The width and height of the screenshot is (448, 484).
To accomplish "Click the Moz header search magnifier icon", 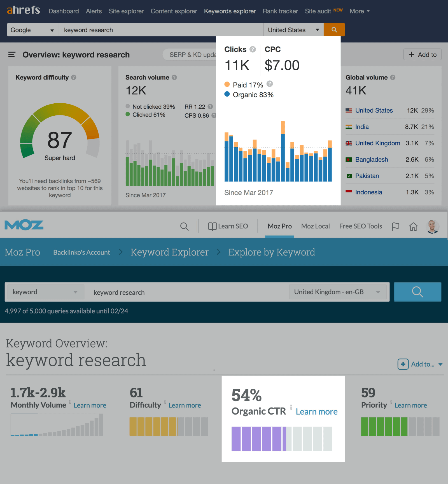I will (184, 226).
